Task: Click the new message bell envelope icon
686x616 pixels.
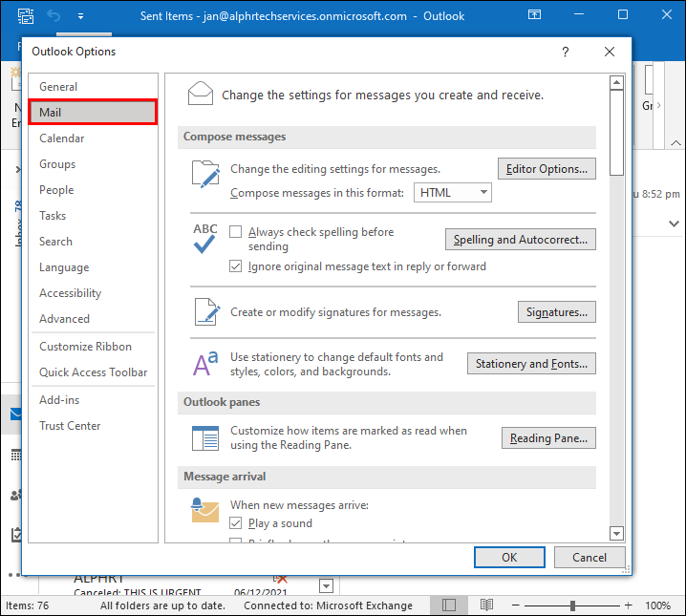Action: click(x=204, y=510)
